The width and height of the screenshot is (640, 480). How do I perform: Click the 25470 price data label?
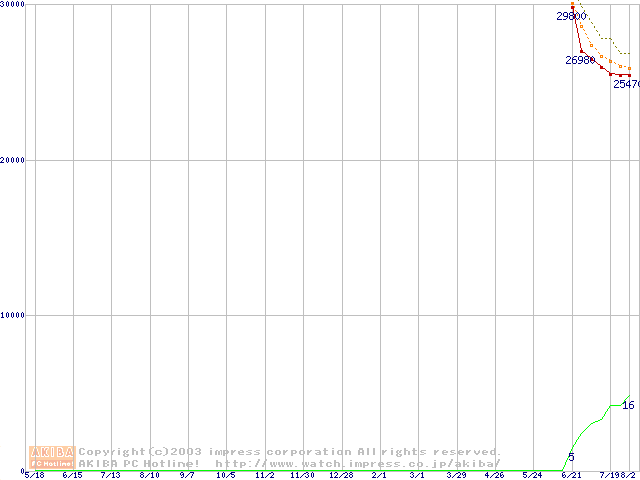pos(626,84)
